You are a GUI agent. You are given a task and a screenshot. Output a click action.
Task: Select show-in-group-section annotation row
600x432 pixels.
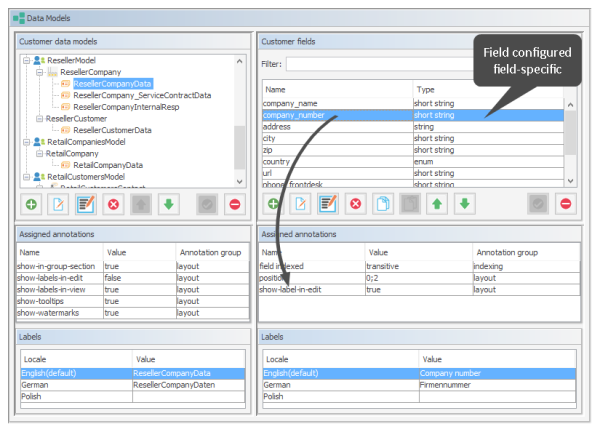(x=133, y=266)
